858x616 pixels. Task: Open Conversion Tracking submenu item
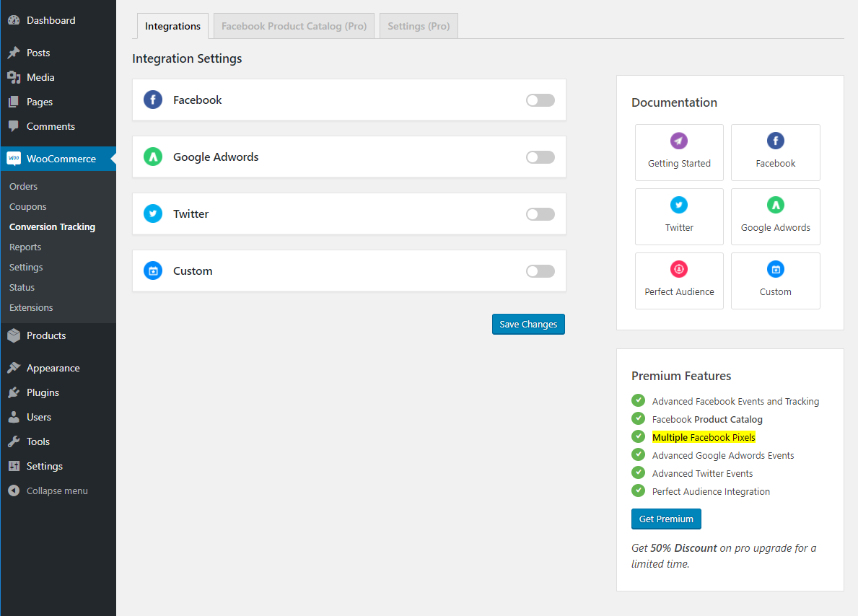coord(53,227)
